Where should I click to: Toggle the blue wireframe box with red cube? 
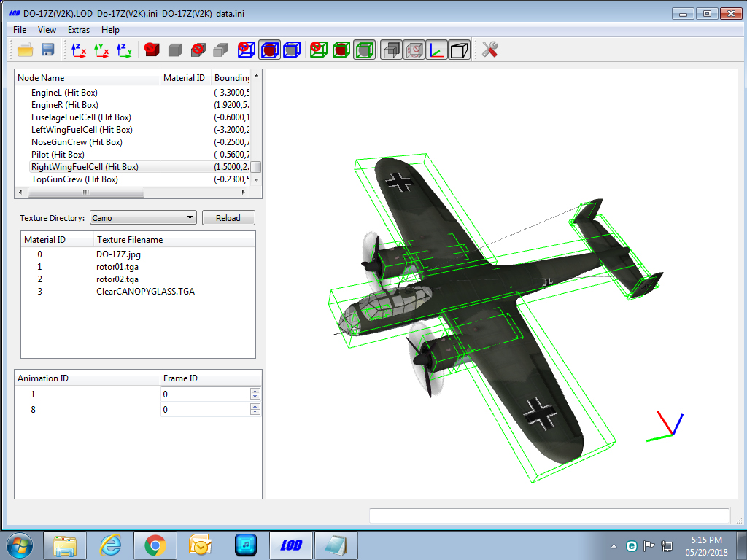tap(270, 50)
